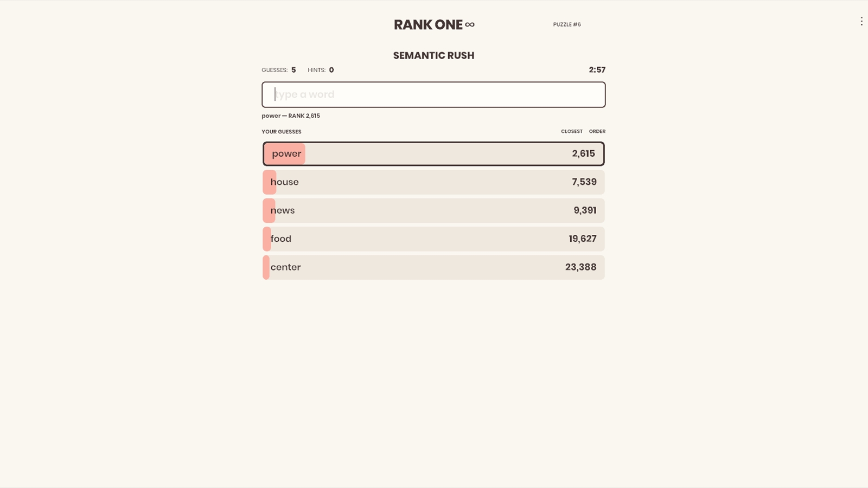Select the 'house' guess row
Screen dimensions: 868x488
433,182
